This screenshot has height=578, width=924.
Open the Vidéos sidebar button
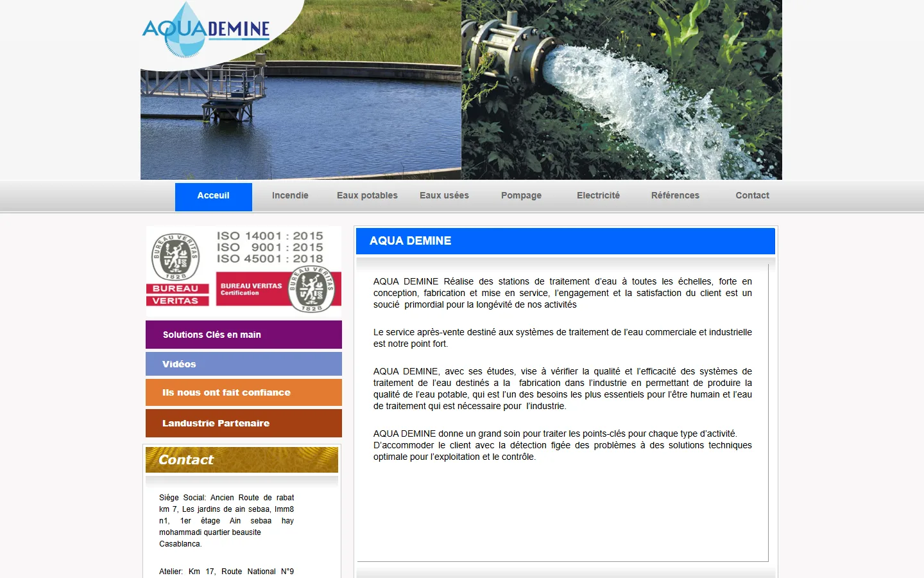click(x=244, y=364)
